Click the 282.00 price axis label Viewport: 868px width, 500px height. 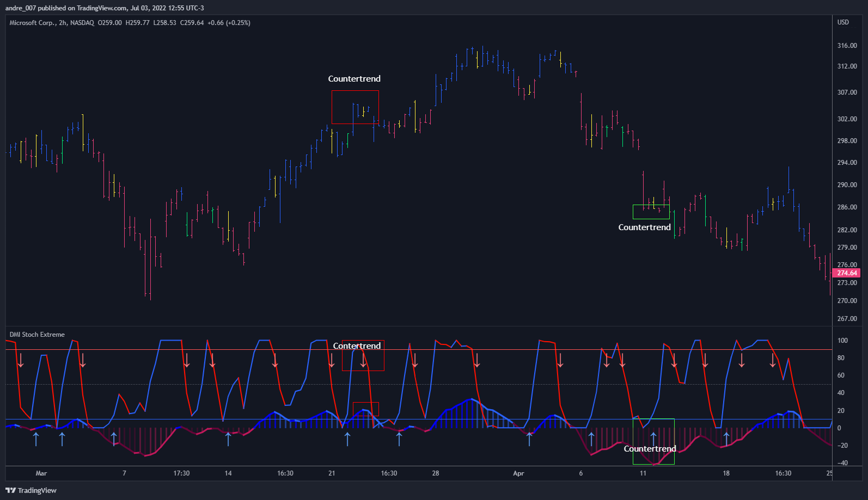847,230
